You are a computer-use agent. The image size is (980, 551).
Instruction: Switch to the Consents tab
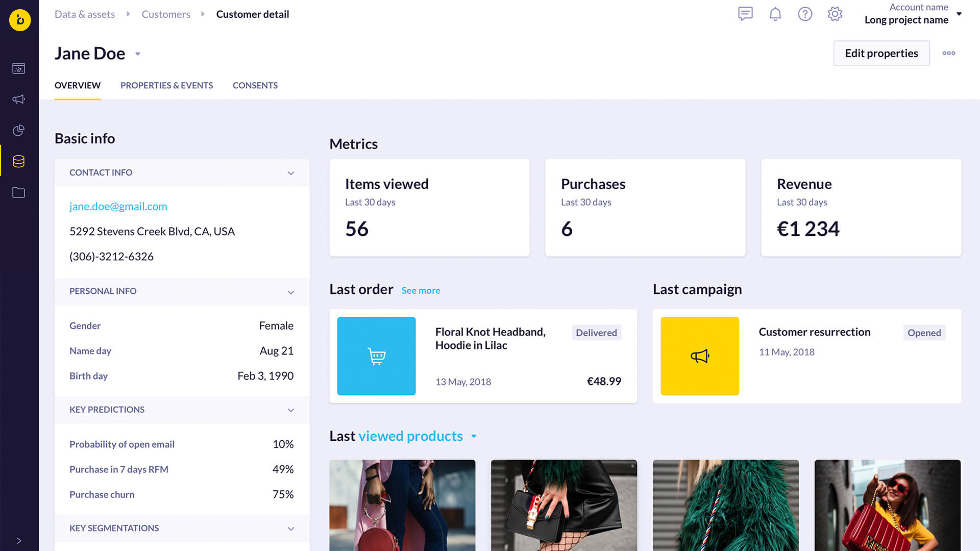pos(255,85)
